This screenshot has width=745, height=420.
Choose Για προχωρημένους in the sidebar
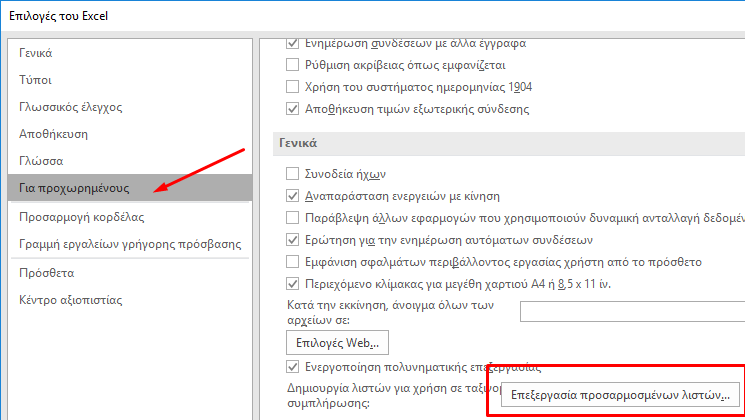coord(130,188)
